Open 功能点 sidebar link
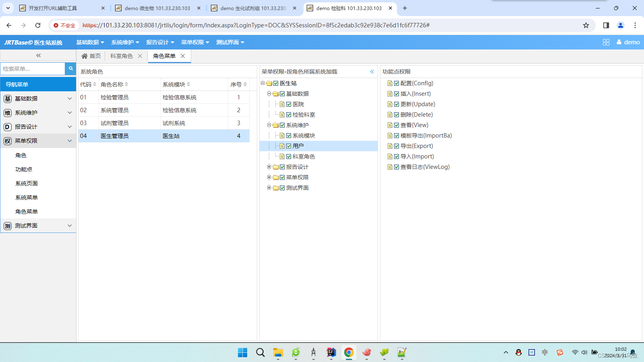Screen dimensions: 644x362 click(24, 169)
